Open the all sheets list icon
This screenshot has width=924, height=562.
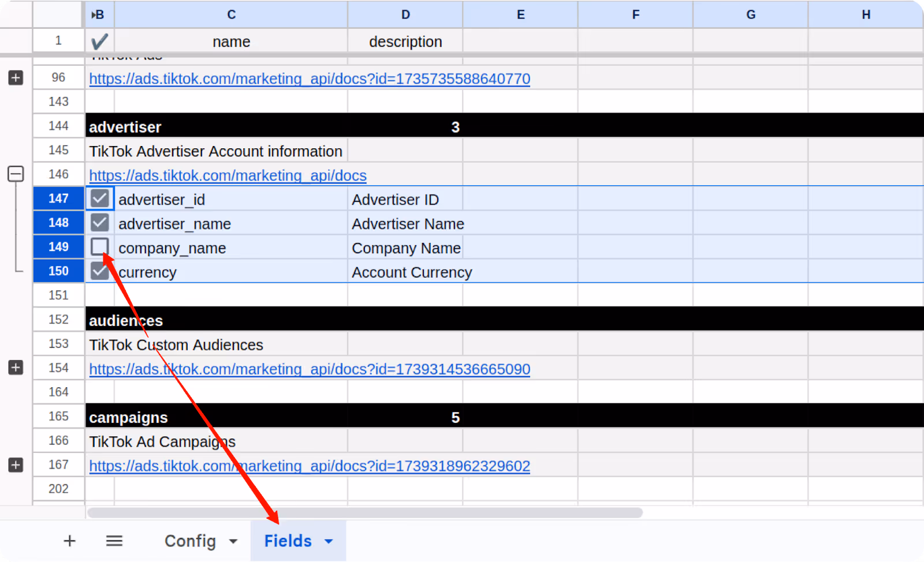click(x=114, y=541)
